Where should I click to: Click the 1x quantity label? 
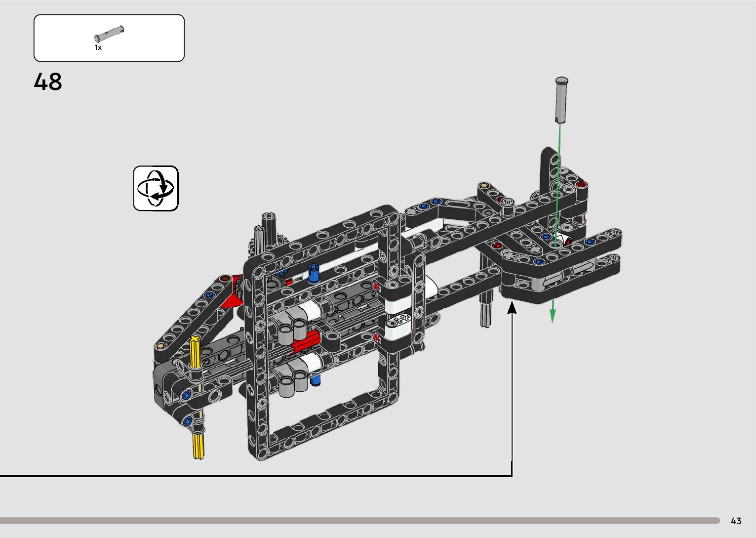pyautogui.click(x=98, y=48)
